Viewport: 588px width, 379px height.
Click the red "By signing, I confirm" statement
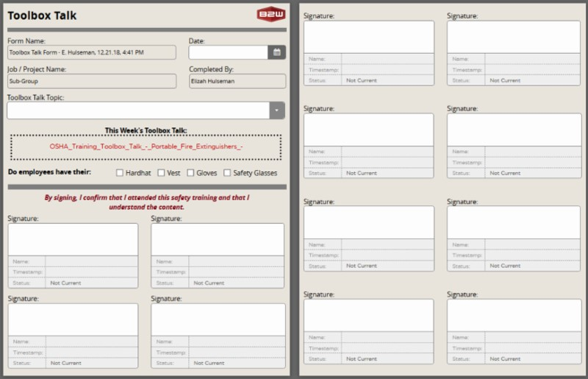click(146, 202)
